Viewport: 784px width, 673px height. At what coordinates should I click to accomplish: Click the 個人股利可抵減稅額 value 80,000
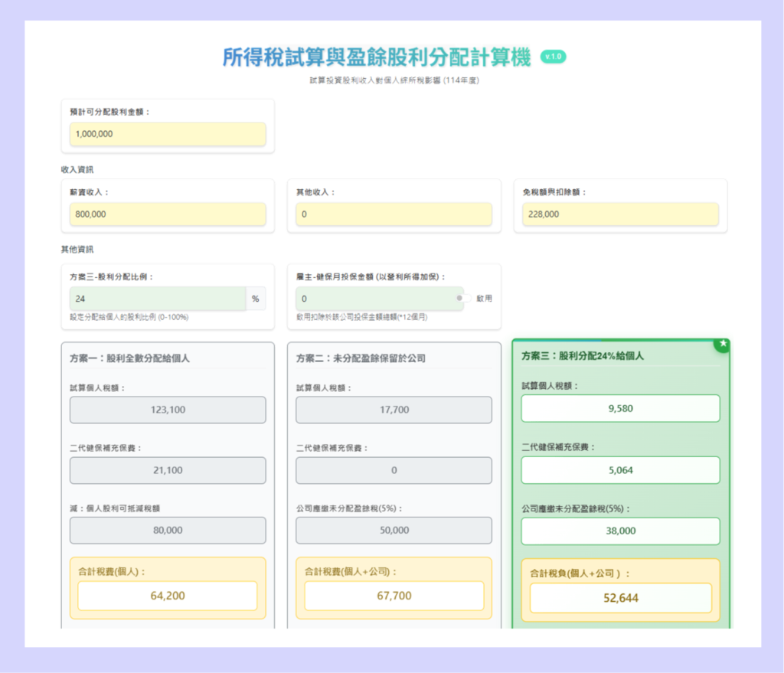(168, 530)
